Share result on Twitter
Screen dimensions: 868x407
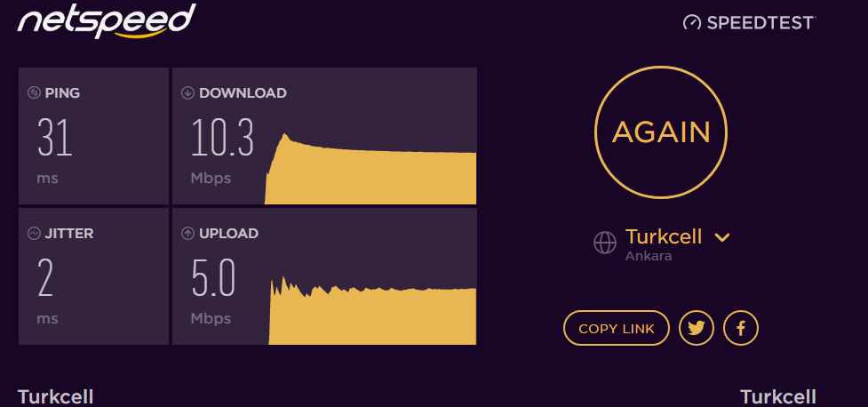click(697, 329)
